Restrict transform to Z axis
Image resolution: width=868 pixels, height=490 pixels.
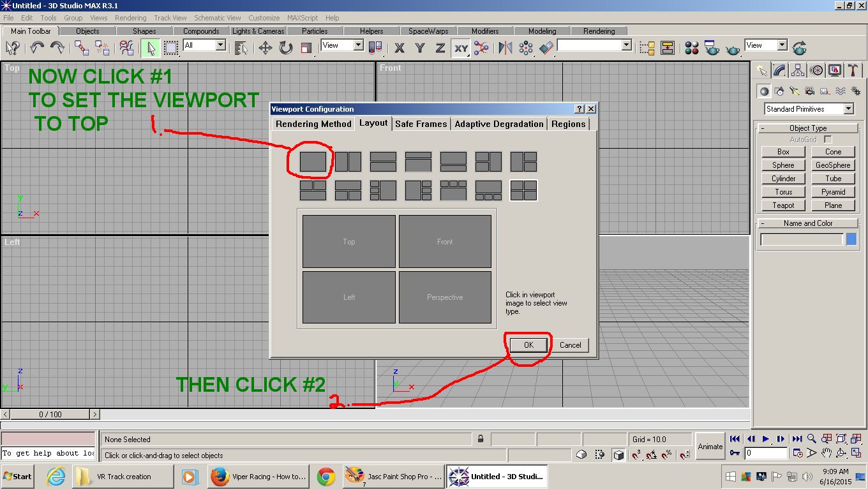[440, 48]
